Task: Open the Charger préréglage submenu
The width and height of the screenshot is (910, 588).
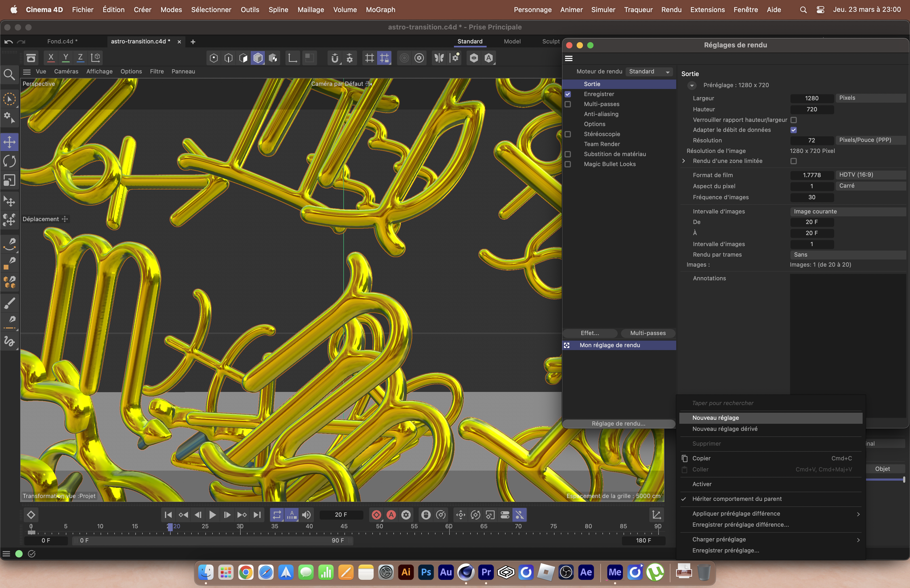Action: [x=771, y=539]
